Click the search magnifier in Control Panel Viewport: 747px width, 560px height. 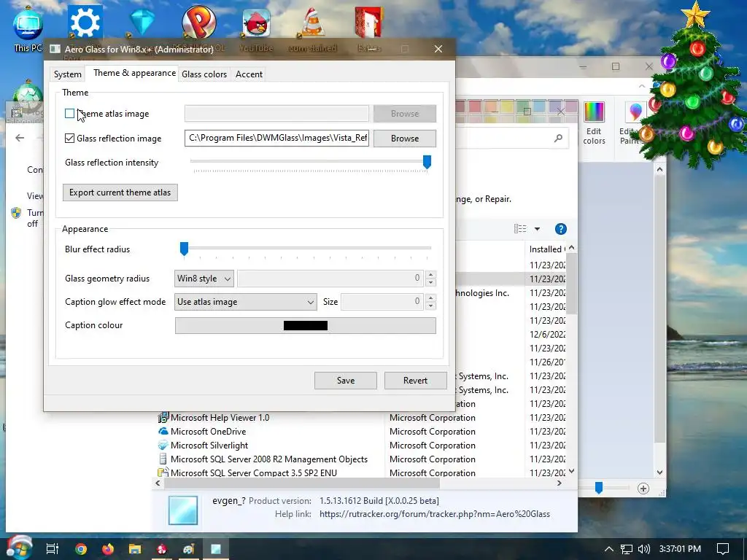click(558, 138)
